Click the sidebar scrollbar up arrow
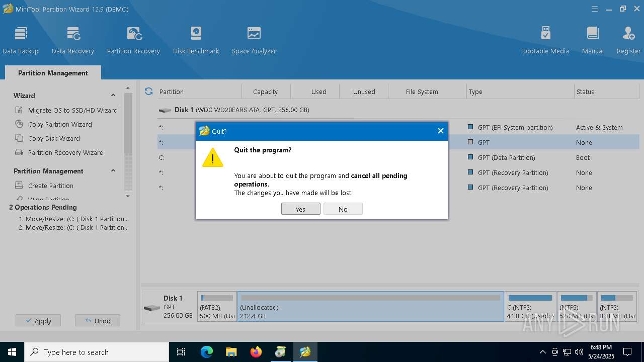 pyautogui.click(x=128, y=88)
